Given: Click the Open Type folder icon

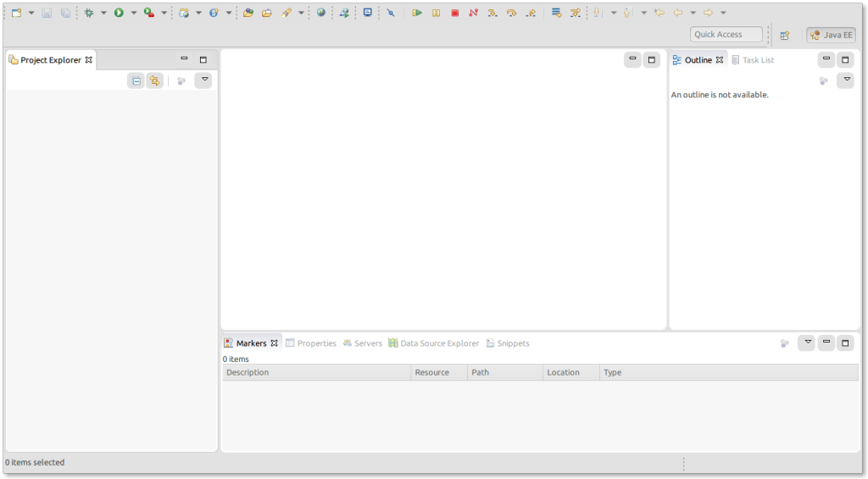Looking at the screenshot, I should [x=248, y=13].
